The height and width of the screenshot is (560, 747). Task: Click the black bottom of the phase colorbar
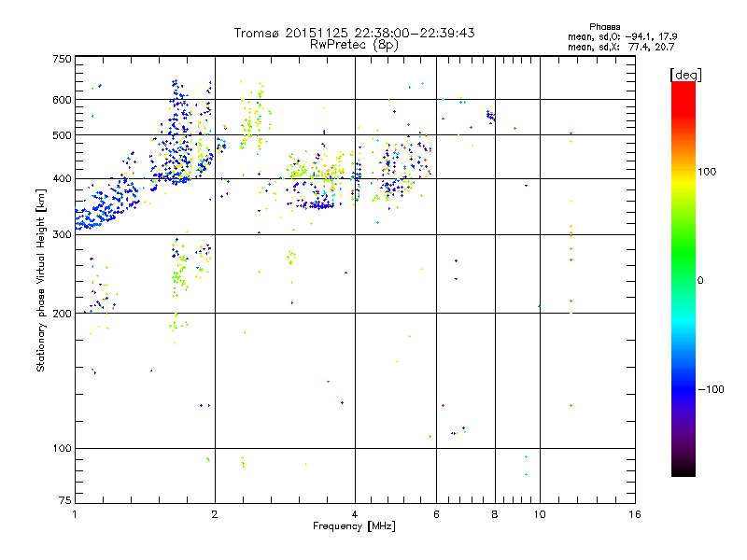(683, 471)
